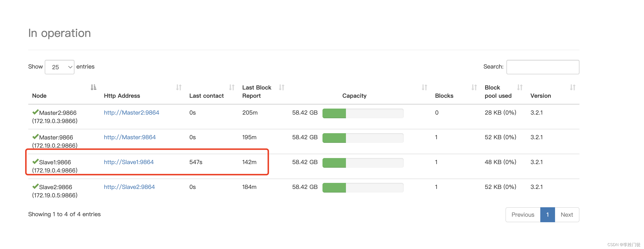Image resolution: width=644 pixels, height=249 pixels.
Task: Click Master capacity usage bar
Action: click(363, 138)
